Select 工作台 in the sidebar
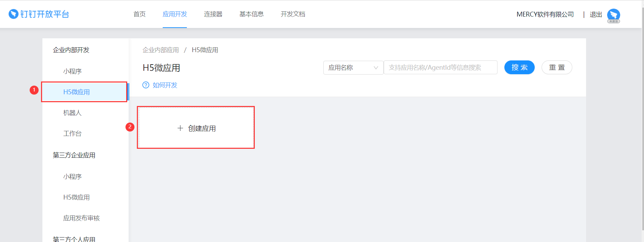This screenshot has width=644, height=242. [x=72, y=134]
